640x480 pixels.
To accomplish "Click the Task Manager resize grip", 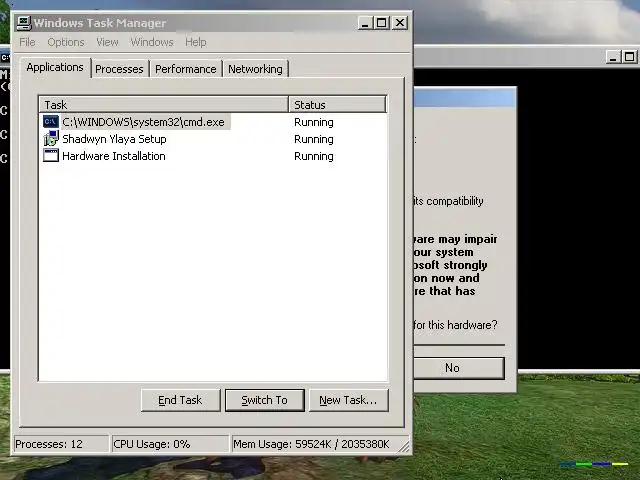I will pyautogui.click(x=404, y=447).
